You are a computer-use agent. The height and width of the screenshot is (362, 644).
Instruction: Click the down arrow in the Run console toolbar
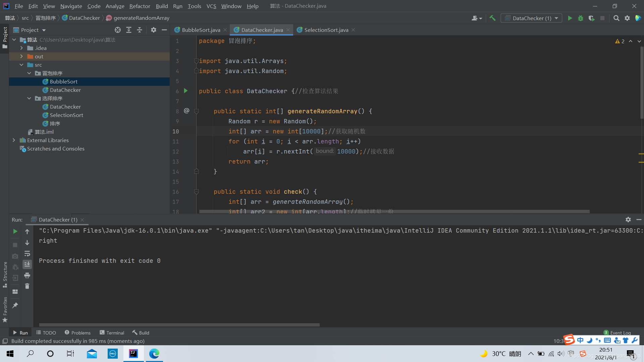click(27, 242)
